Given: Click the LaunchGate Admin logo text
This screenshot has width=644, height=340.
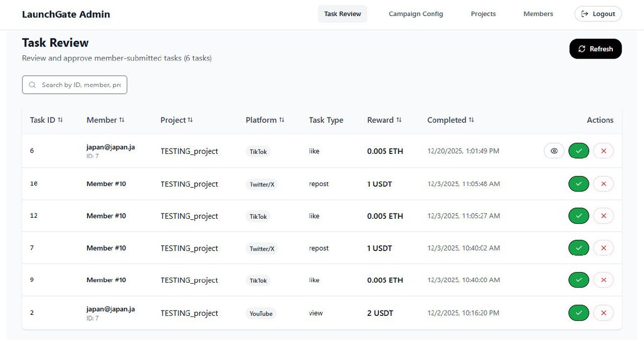Looking at the screenshot, I should click(66, 14).
